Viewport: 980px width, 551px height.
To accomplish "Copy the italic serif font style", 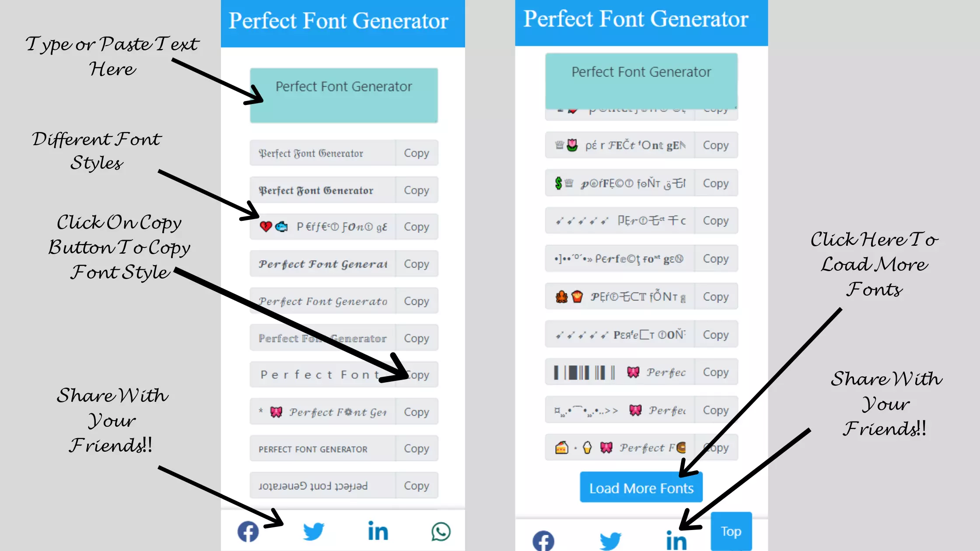I will coord(415,301).
